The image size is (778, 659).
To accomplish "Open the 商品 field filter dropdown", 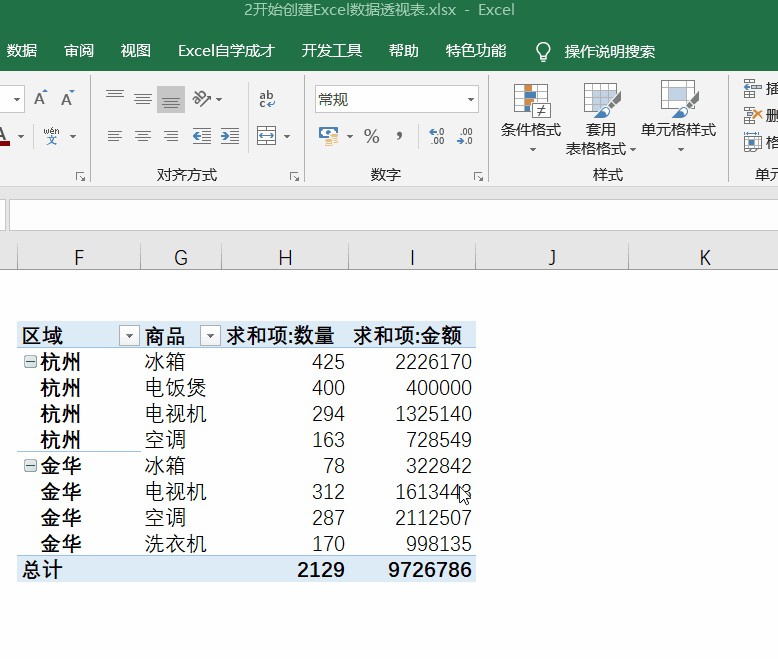I will point(210,336).
